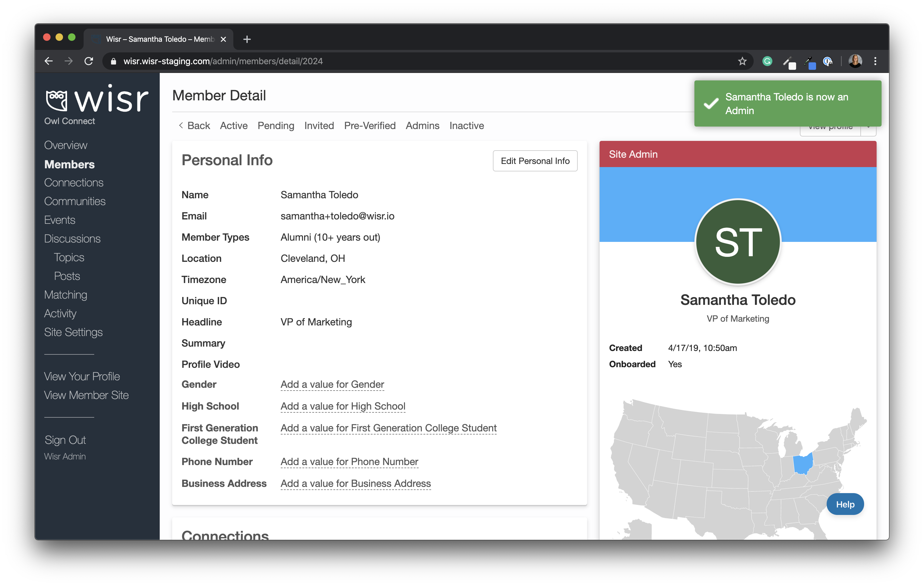The height and width of the screenshot is (586, 924).
Task: Click the address bar URL field
Action: [422, 61]
